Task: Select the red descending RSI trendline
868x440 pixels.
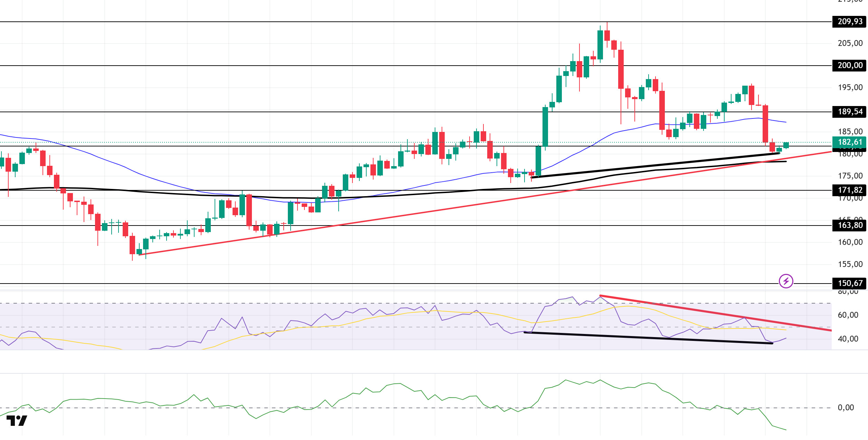Action: tap(715, 313)
